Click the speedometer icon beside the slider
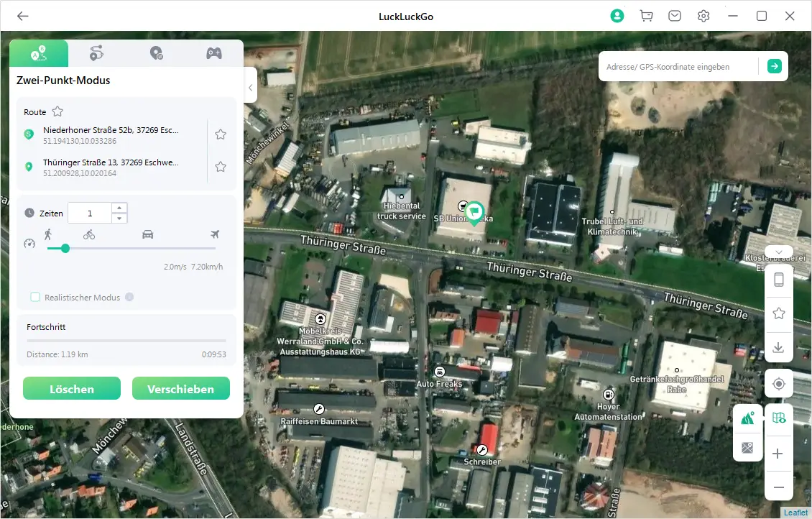 [x=29, y=244]
